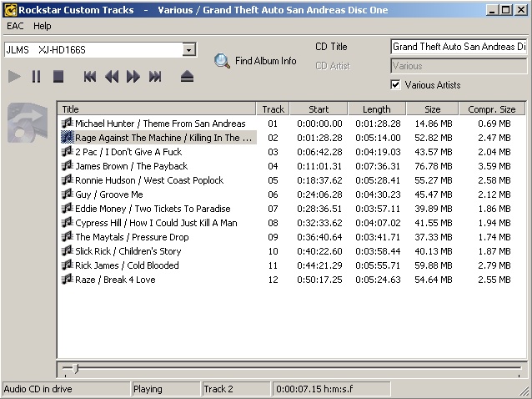Rewind with the double-left arrow button
Viewport: 532px width, 399px height.
click(x=112, y=77)
